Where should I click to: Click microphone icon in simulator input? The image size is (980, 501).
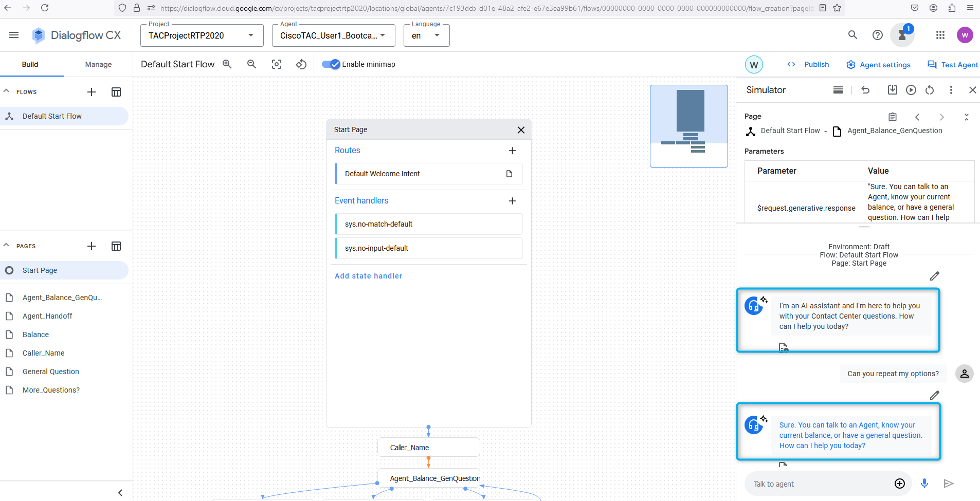click(924, 484)
